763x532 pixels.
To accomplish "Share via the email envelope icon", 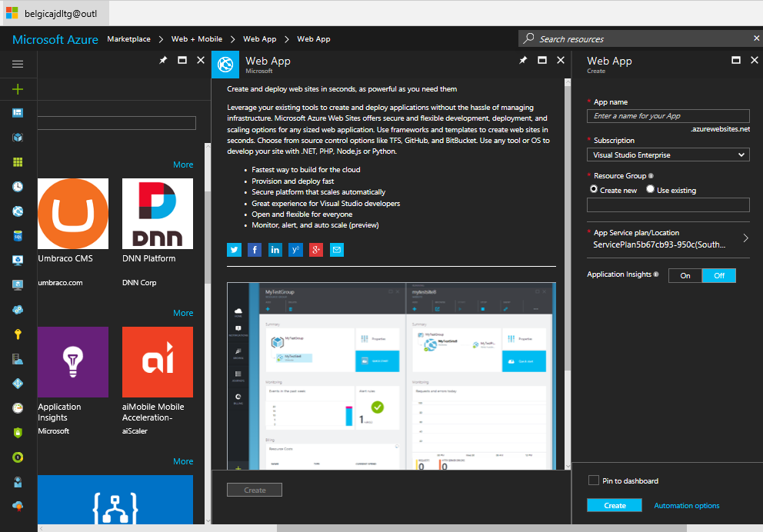I will [x=336, y=250].
